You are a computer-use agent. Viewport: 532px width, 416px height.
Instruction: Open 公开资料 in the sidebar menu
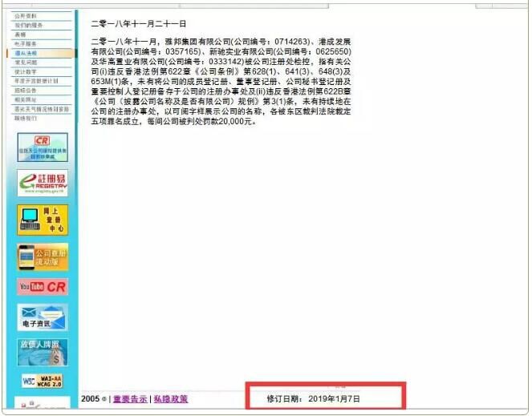point(26,16)
